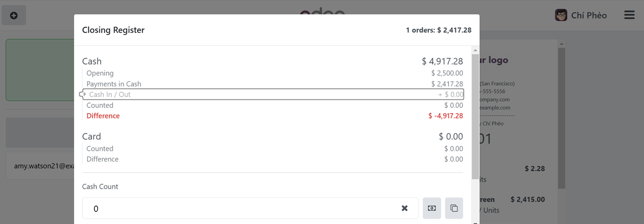Click the dialog scrollbar up arrow
This screenshot has width=644, height=224.
475,50
